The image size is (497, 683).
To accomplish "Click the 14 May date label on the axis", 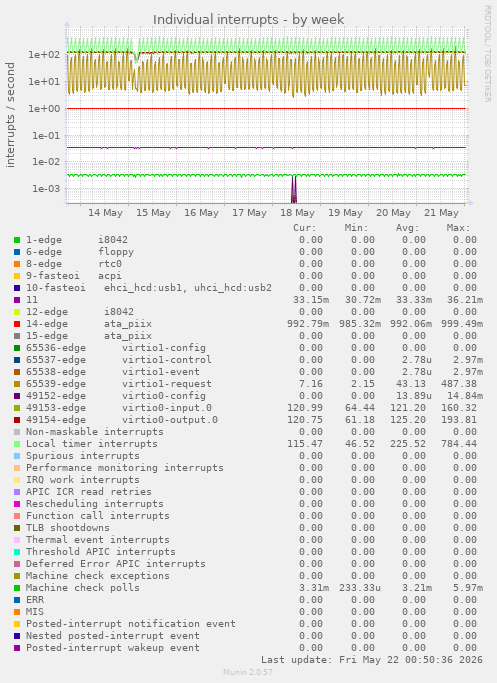I will (x=105, y=213).
